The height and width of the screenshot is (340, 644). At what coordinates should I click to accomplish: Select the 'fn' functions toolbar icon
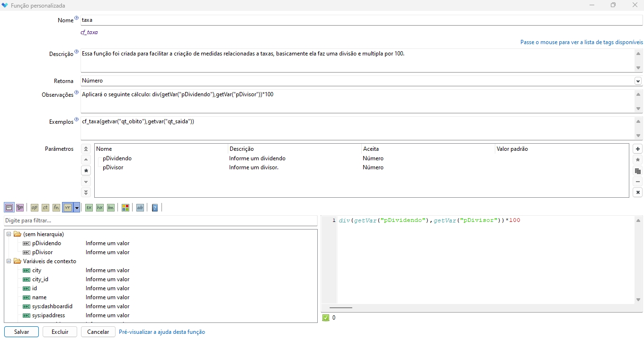pyautogui.click(x=56, y=208)
